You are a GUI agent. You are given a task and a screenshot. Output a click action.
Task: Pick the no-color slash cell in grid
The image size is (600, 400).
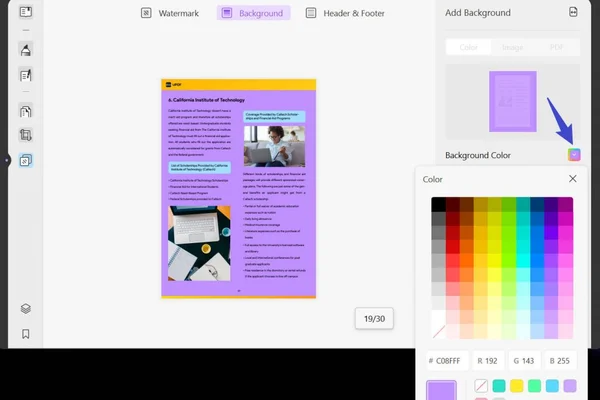439,331
